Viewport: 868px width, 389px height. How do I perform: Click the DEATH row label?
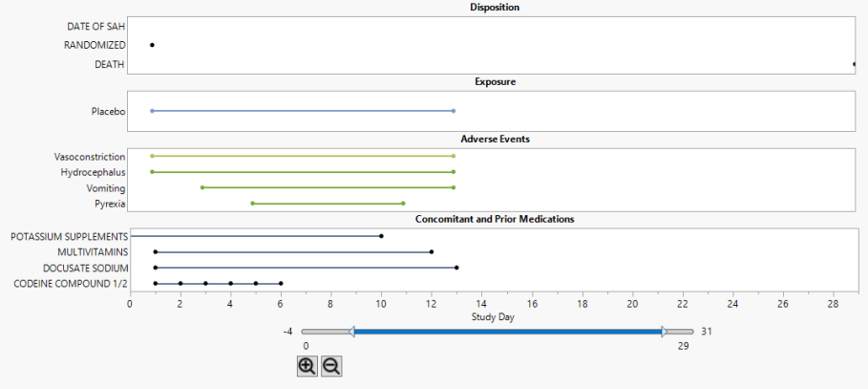110,65
